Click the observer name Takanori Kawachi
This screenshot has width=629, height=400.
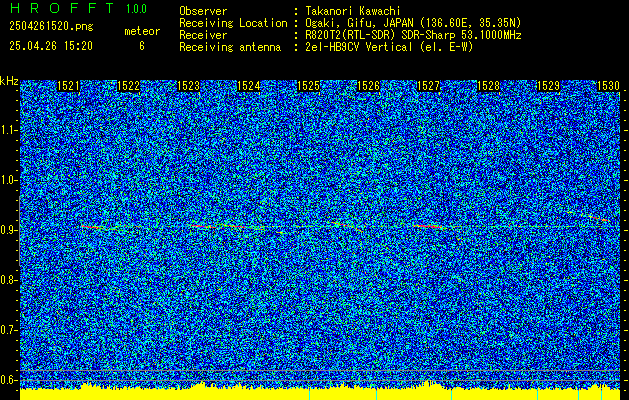[353, 11]
